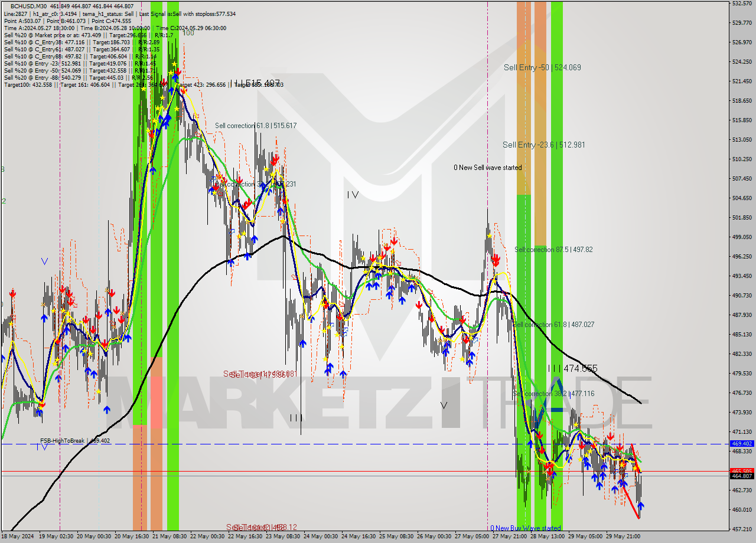
Task: Select the 'I I I 515.497' wave label
Action: (x=255, y=83)
